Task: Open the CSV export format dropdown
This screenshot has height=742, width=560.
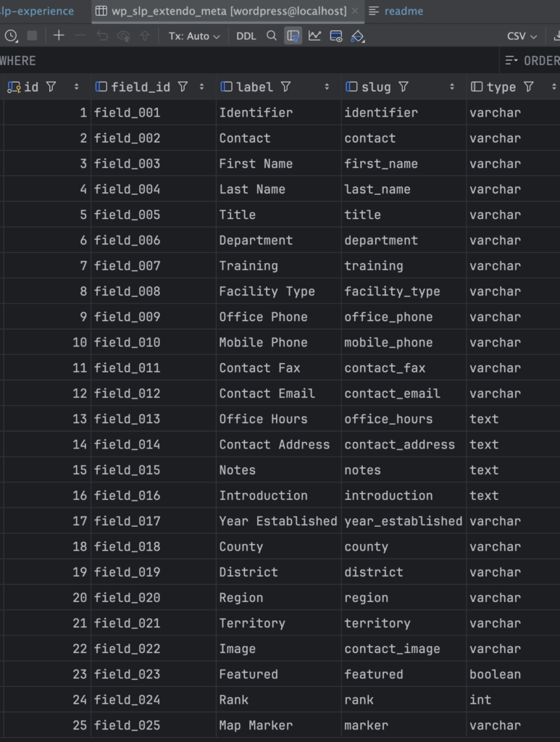Action: [522, 36]
